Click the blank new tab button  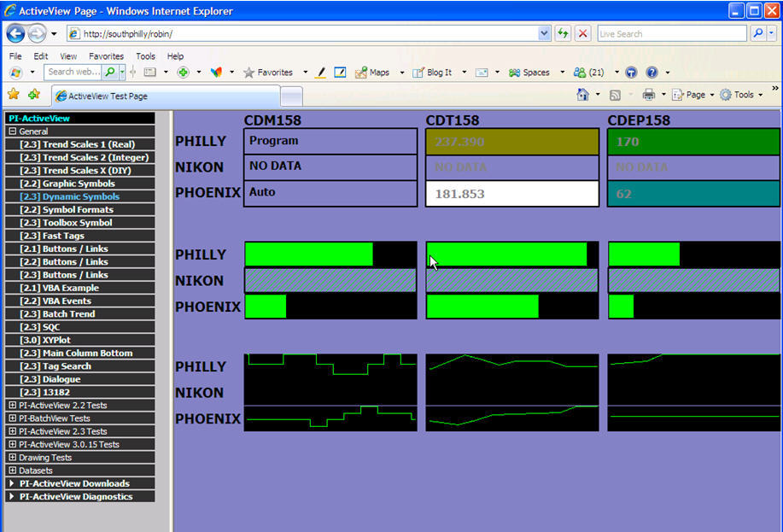[x=291, y=96]
